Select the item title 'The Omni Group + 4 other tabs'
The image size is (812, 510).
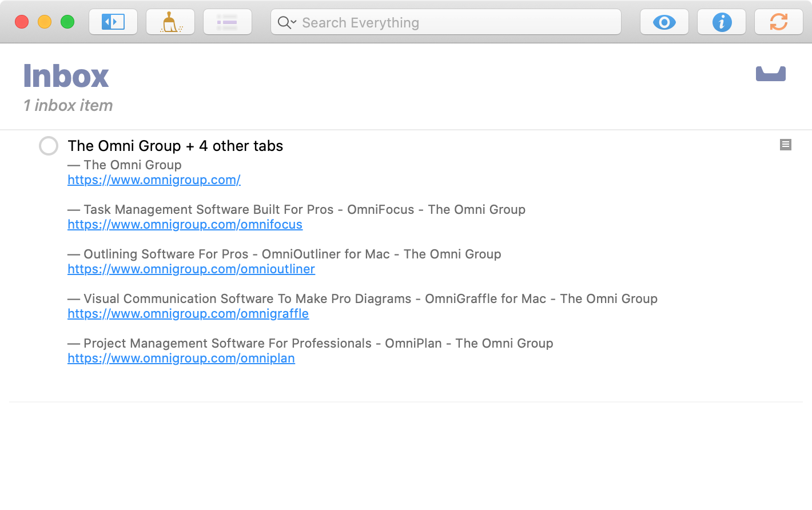coord(175,146)
